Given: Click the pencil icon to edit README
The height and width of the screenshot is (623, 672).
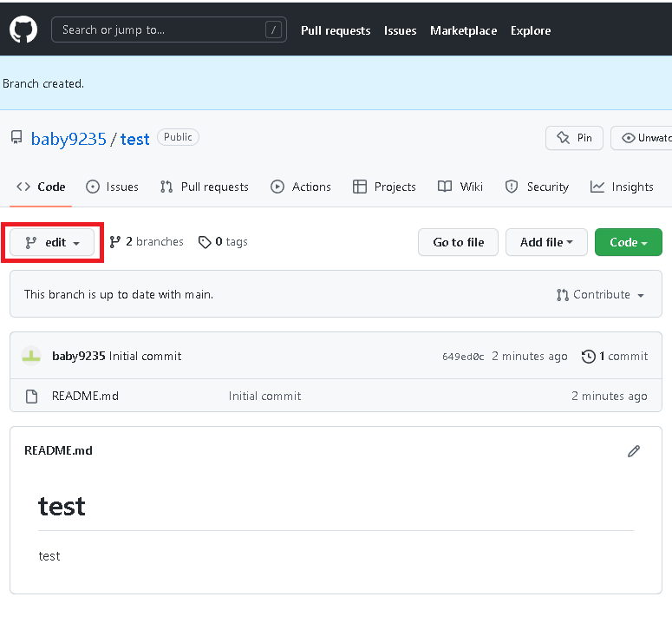Looking at the screenshot, I should click(634, 451).
